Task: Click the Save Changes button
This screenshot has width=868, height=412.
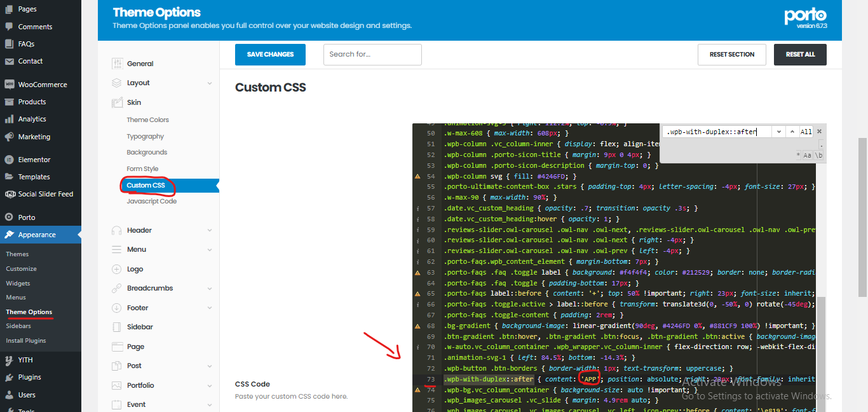Action: click(x=270, y=55)
